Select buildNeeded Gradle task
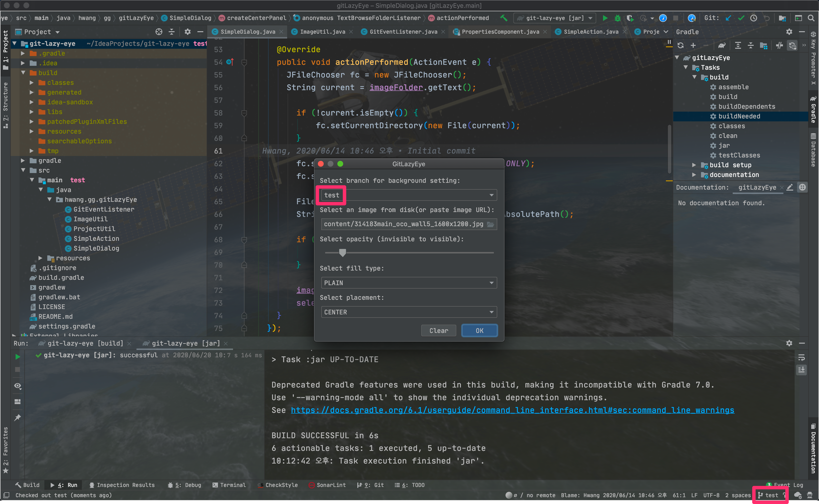Viewport: 819px width, 504px height. click(x=739, y=116)
